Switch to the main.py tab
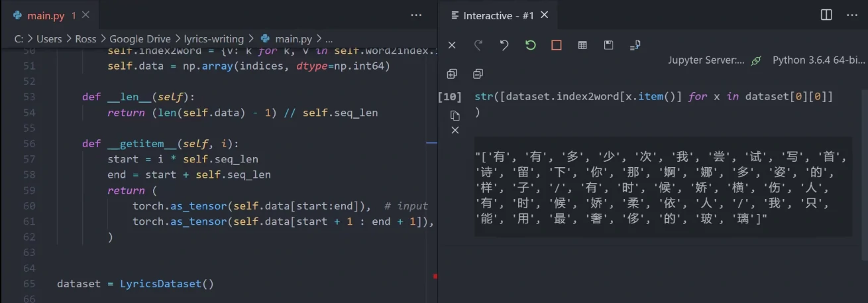Screen dimensions: 868x303 [x=46, y=15]
